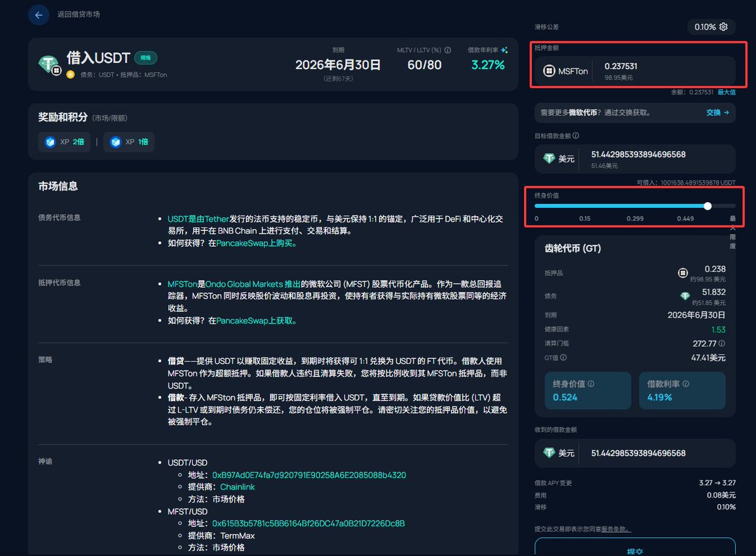
Task: Click the small yellow coin icon under 借入USDT
Action: [x=71, y=74]
